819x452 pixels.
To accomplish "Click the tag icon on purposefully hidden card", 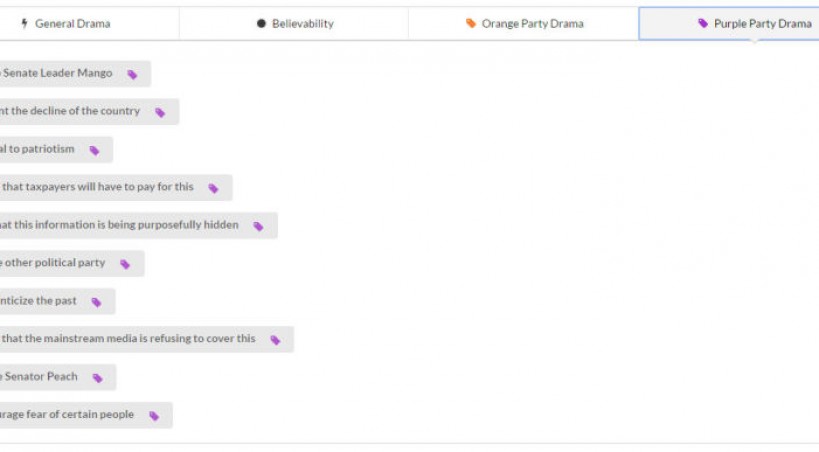I will tap(258, 226).
